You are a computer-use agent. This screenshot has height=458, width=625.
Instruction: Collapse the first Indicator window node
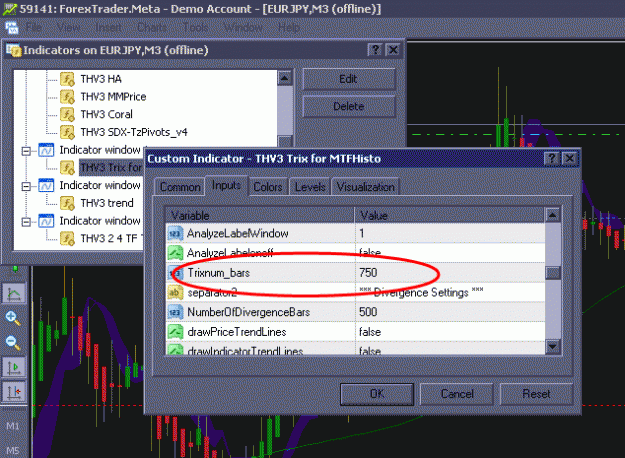[26, 151]
